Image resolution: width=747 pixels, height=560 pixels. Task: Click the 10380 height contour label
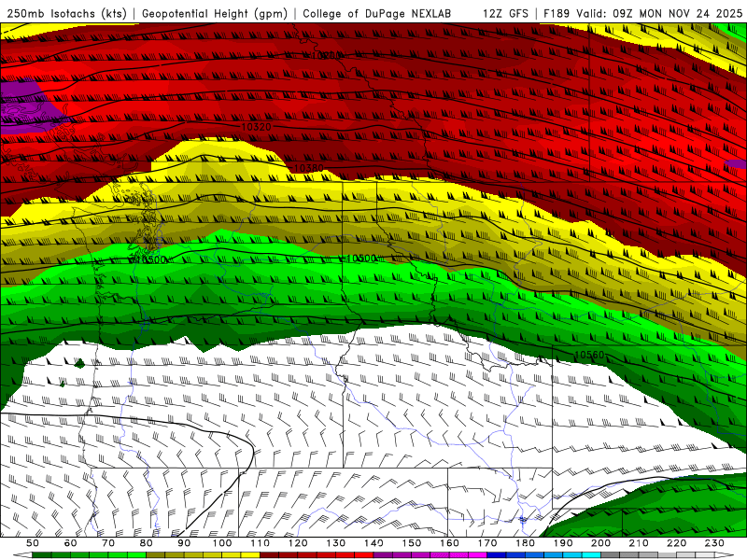coord(309,168)
